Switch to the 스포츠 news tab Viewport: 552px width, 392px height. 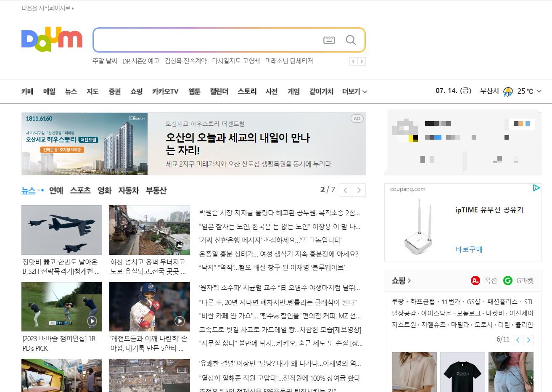[80, 190]
